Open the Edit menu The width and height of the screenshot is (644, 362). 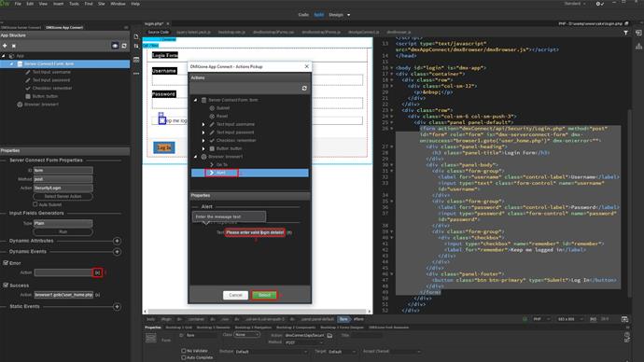[x=30, y=4]
